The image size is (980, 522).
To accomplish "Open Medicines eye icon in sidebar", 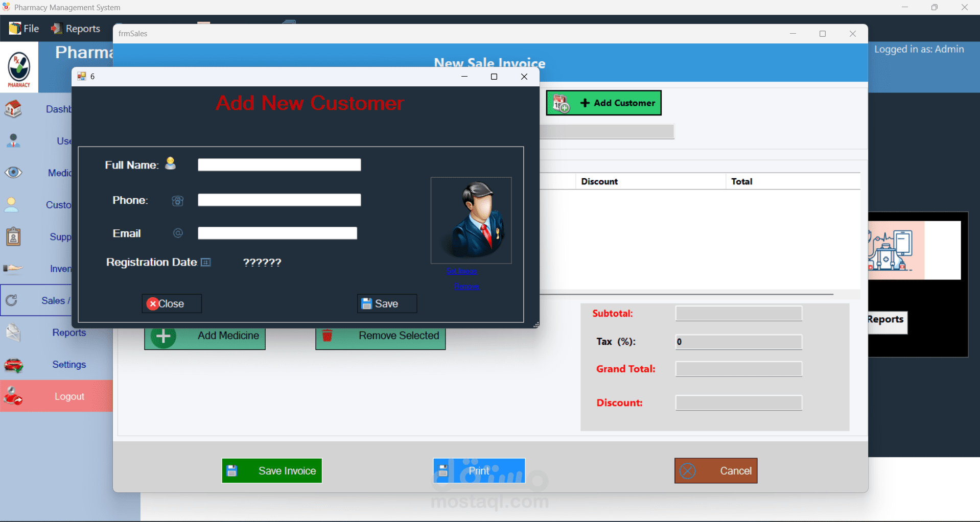I will [x=13, y=173].
